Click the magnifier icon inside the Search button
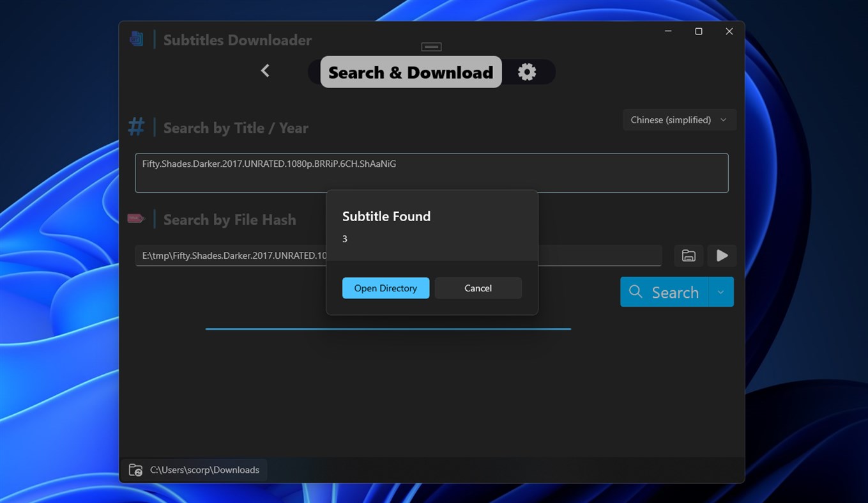Viewport: 868px width, 503px height. tap(635, 291)
